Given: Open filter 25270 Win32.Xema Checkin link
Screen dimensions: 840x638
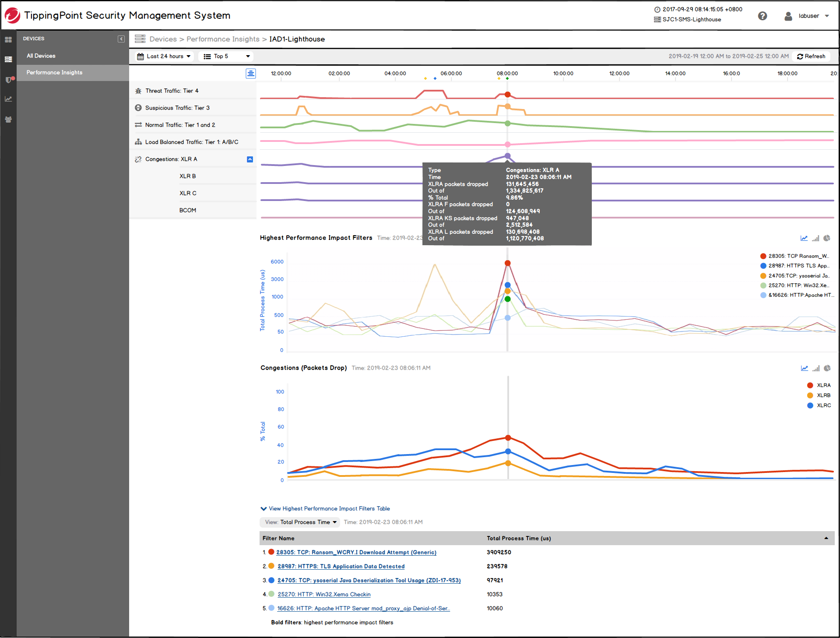Looking at the screenshot, I should tap(324, 595).
